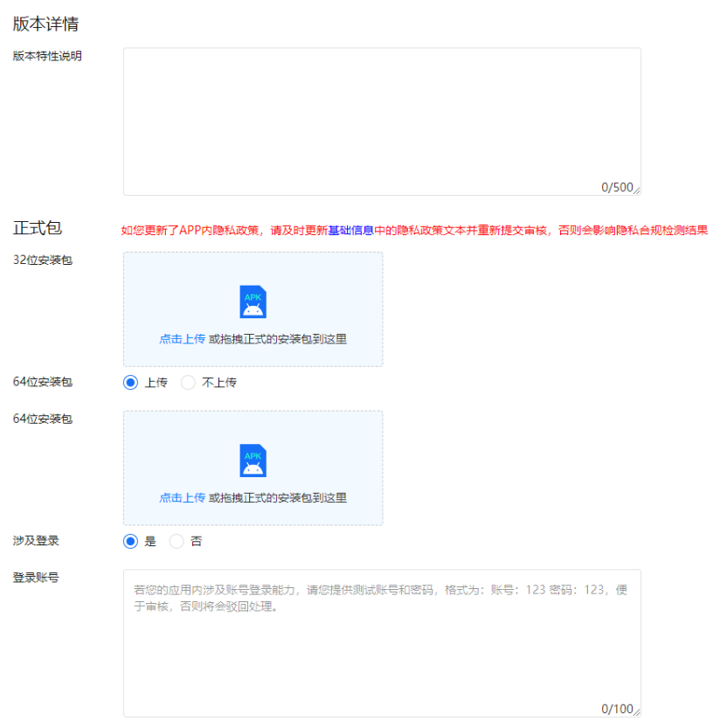Click 点击上传 link for 64位安装包
720x728 pixels.
coord(182,498)
